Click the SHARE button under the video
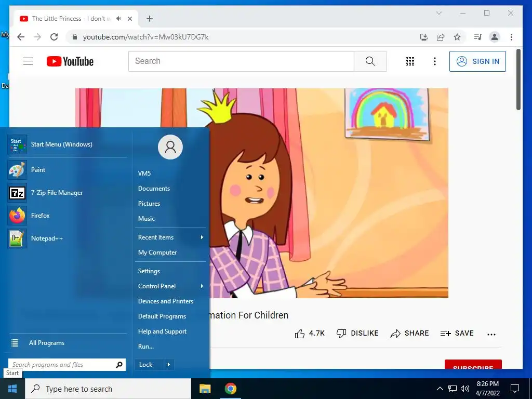The image size is (532, 399). pos(409,334)
